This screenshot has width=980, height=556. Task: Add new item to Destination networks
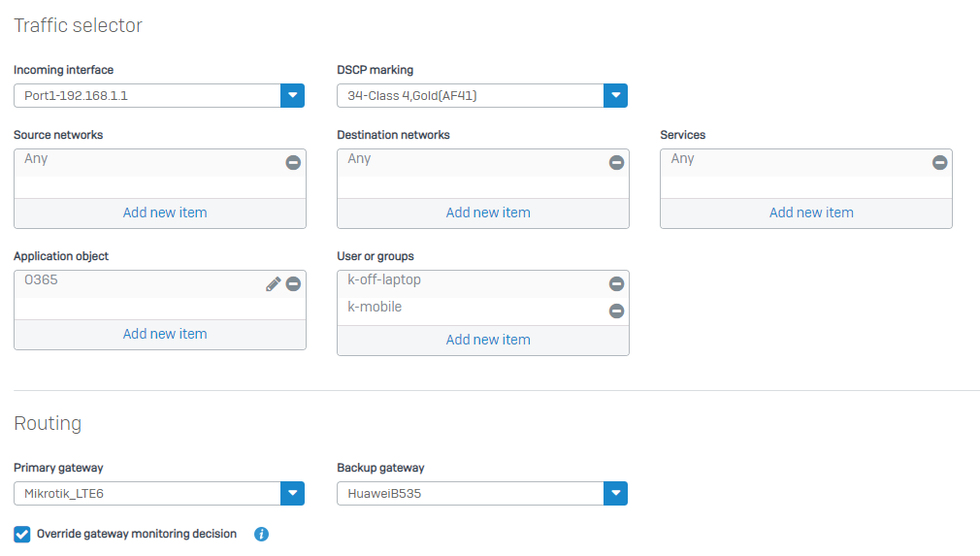[x=488, y=213]
